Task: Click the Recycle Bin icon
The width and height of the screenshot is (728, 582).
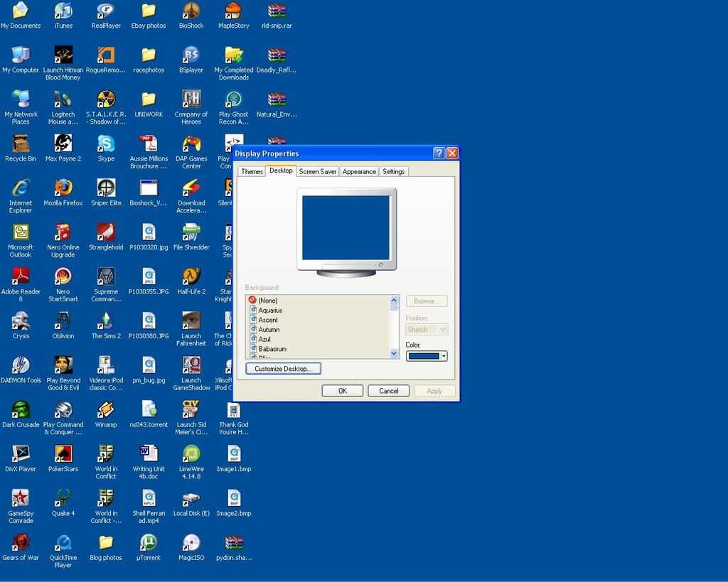Action: coord(21,144)
